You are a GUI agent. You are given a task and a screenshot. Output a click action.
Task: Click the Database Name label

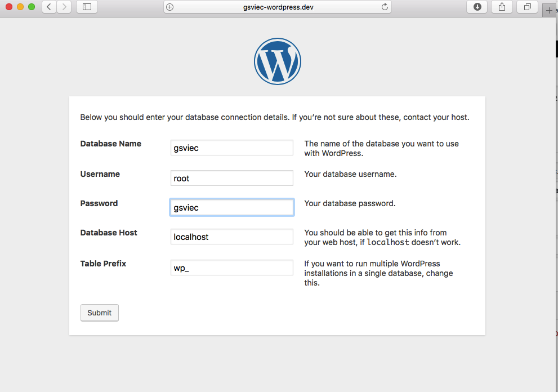(x=111, y=144)
